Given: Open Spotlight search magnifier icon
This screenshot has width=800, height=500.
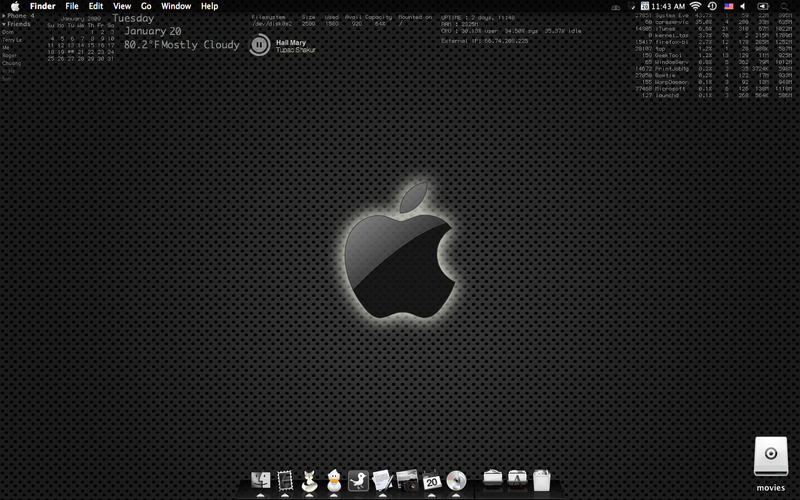Looking at the screenshot, I should [x=784, y=6].
